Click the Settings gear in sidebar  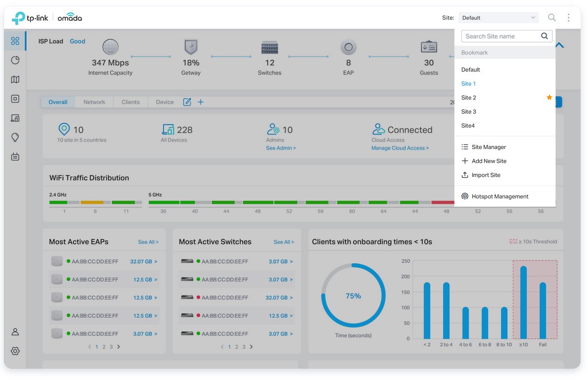click(15, 351)
